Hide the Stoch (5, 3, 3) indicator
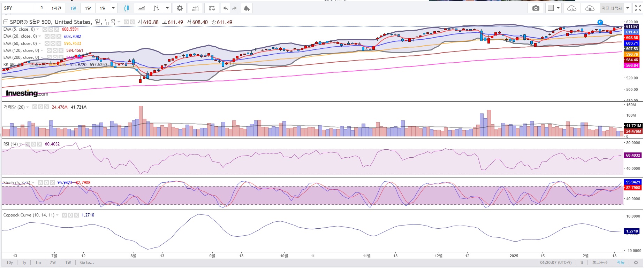This screenshot has height=268, width=644. (40, 183)
